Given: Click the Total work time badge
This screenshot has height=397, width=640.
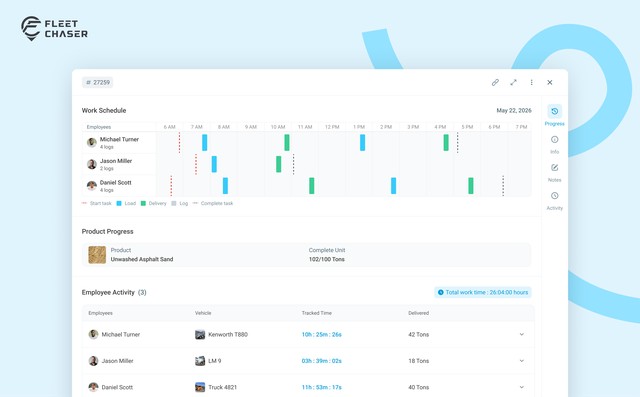Looking at the screenshot, I should point(483,292).
